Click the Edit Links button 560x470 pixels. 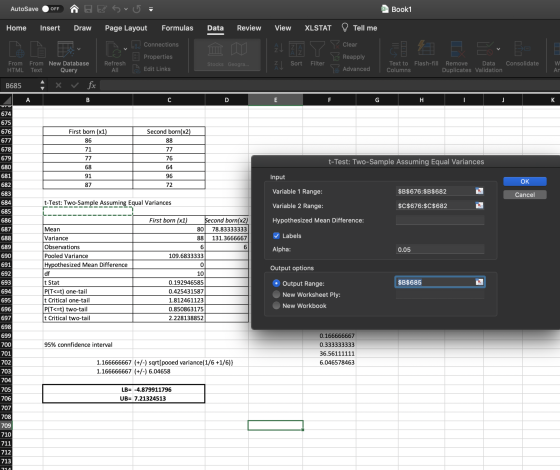151,69
